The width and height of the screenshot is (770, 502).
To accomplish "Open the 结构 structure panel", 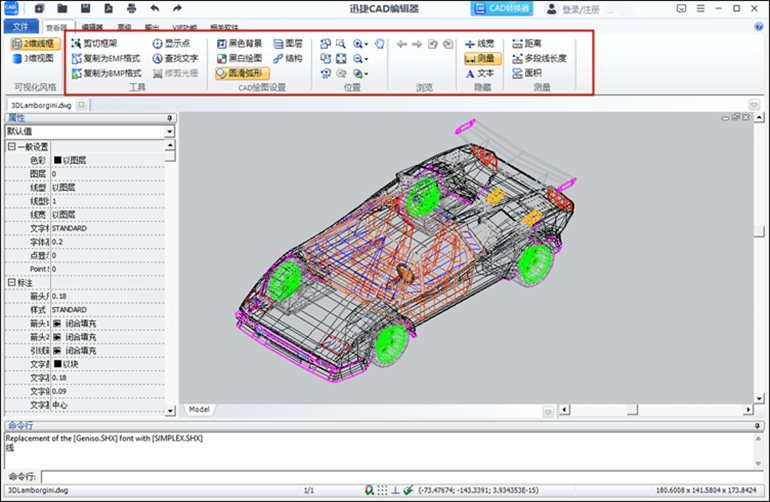I will pyautogui.click(x=288, y=58).
